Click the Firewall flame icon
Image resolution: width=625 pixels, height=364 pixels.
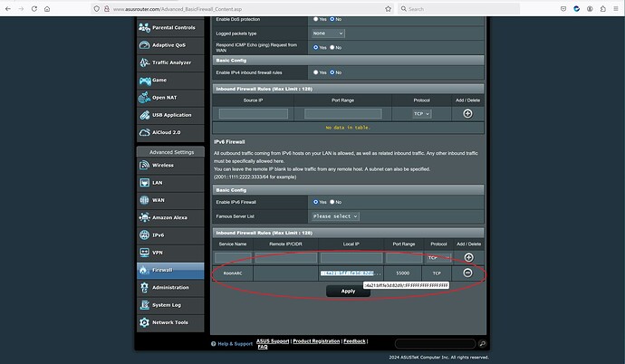click(143, 270)
